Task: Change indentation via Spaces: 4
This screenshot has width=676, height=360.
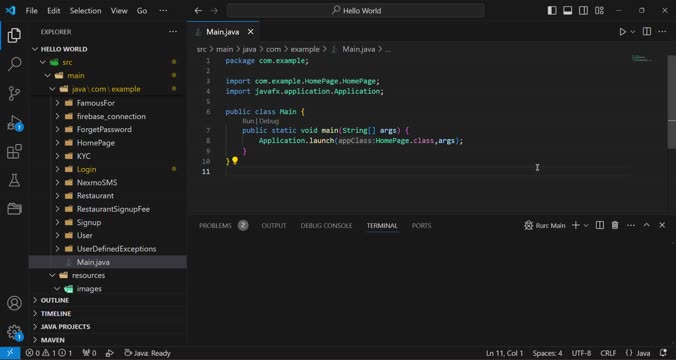Action: coord(547,353)
